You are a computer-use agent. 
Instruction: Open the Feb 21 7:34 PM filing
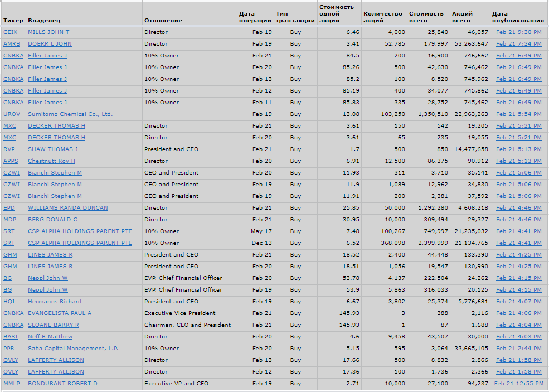[518, 44]
